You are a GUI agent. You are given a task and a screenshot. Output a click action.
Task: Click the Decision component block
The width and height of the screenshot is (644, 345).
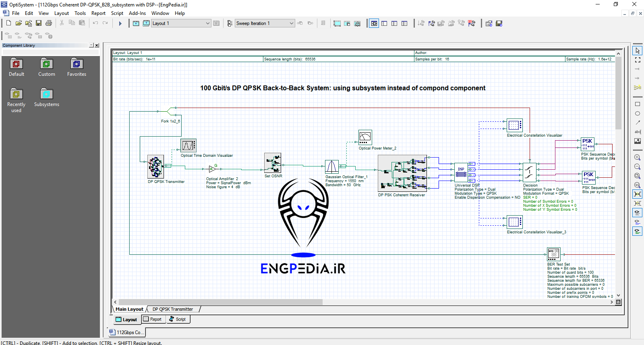(x=529, y=172)
